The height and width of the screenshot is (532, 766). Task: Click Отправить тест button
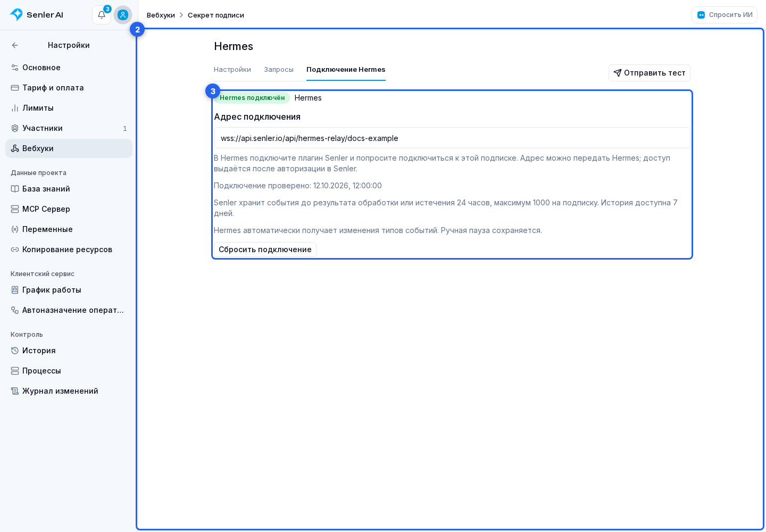[x=650, y=73]
